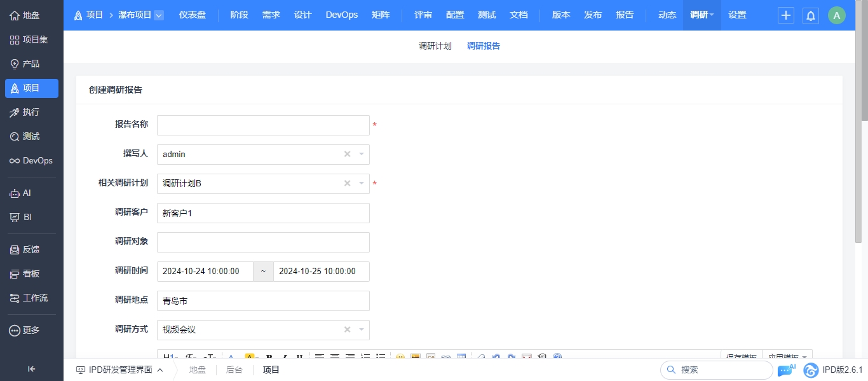Clear the 视频会议 调研方式 selection
The image size is (868, 381).
click(x=347, y=329)
